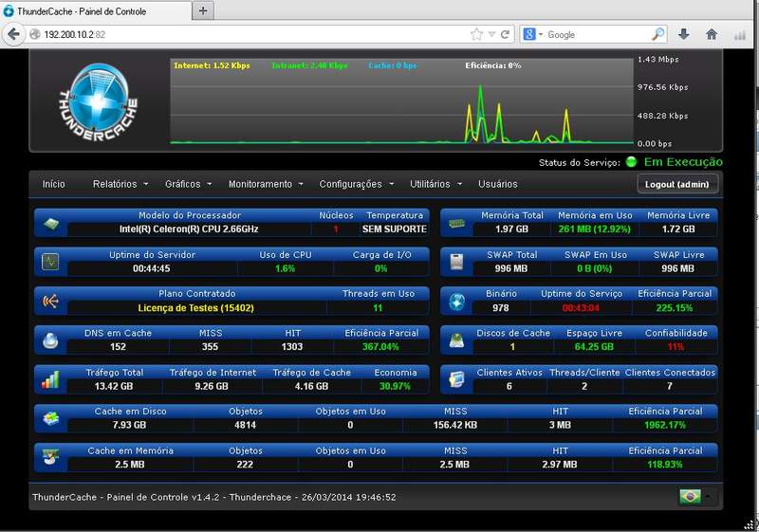Expand the Utilitários menu
This screenshot has width=759, height=532.
[x=436, y=184]
